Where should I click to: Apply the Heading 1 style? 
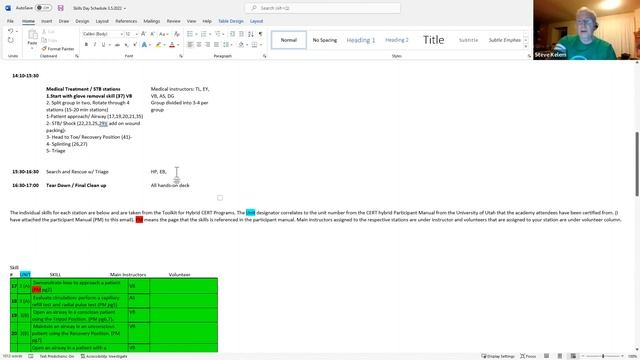(361, 40)
